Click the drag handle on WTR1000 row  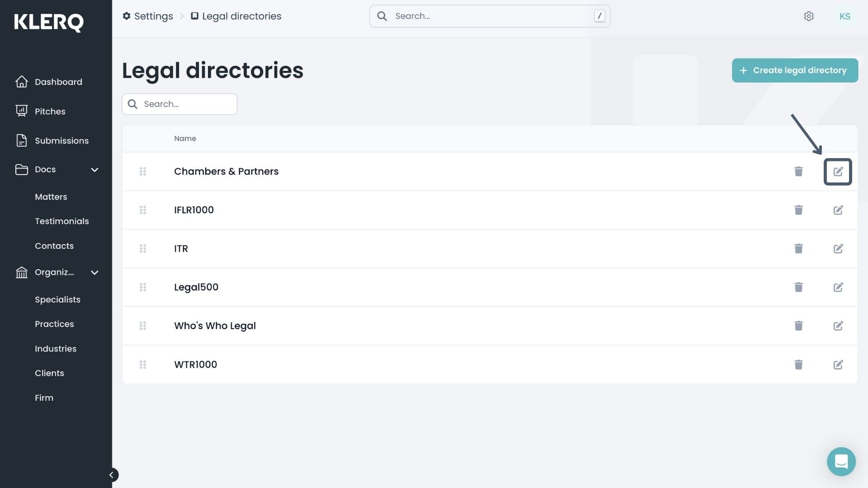pyautogui.click(x=143, y=365)
